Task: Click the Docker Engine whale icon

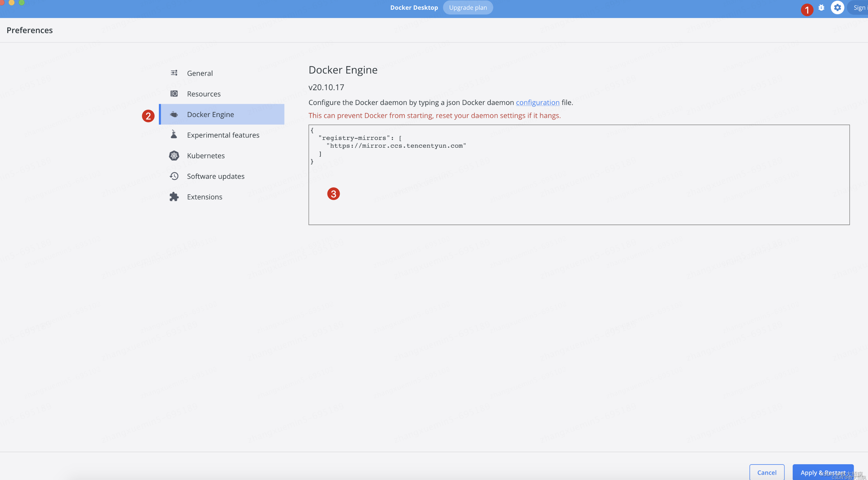Action: click(x=174, y=114)
